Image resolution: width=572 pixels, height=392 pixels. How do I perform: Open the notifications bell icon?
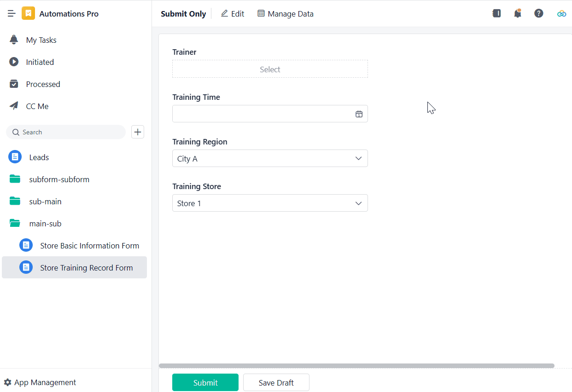tap(518, 14)
